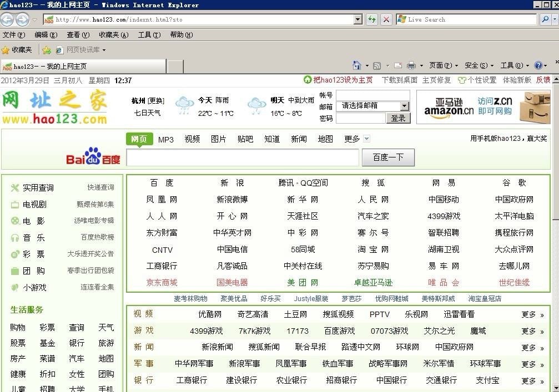The width and height of the screenshot is (559, 392).
Task: Open the address bar dropdown arrow
Action: click(358, 19)
